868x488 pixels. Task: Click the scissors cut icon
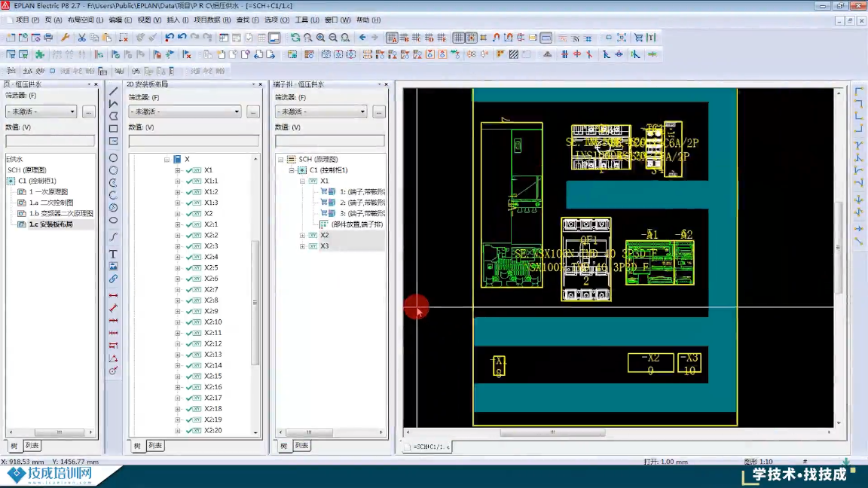coord(82,38)
